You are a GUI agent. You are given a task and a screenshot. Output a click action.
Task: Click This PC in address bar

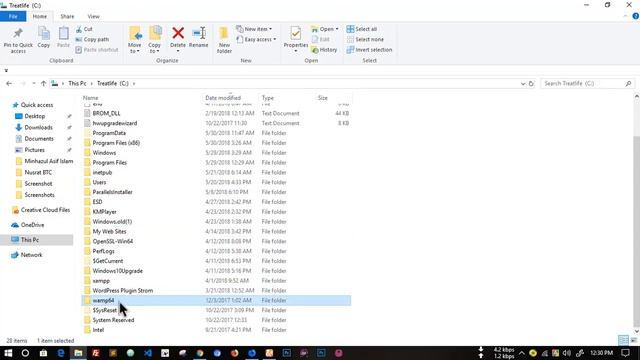[x=77, y=83]
